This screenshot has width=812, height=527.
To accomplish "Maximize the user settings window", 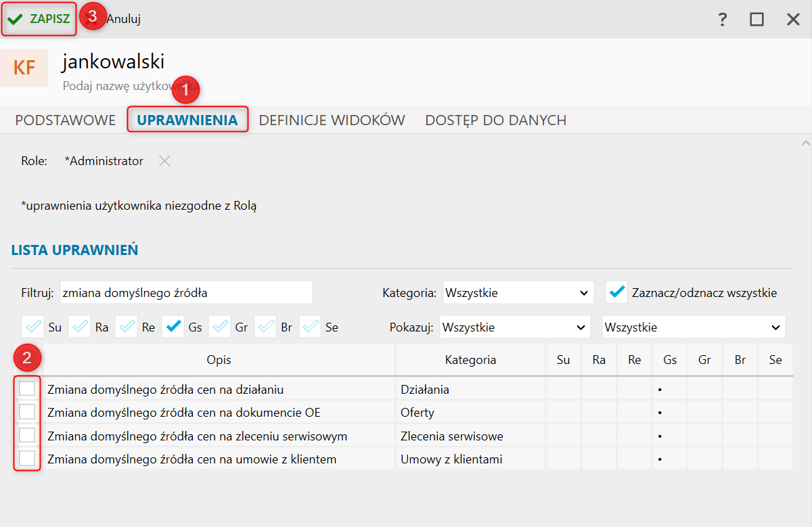I will coord(757,19).
